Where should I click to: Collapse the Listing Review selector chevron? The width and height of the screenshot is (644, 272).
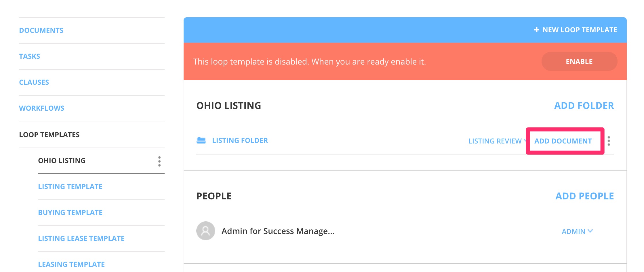[x=524, y=141]
